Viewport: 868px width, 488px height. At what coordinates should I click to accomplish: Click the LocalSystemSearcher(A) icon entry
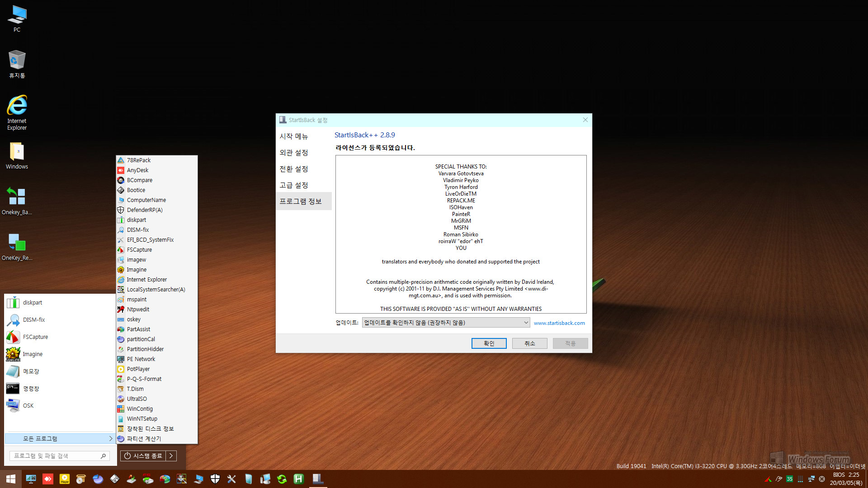[156, 290]
